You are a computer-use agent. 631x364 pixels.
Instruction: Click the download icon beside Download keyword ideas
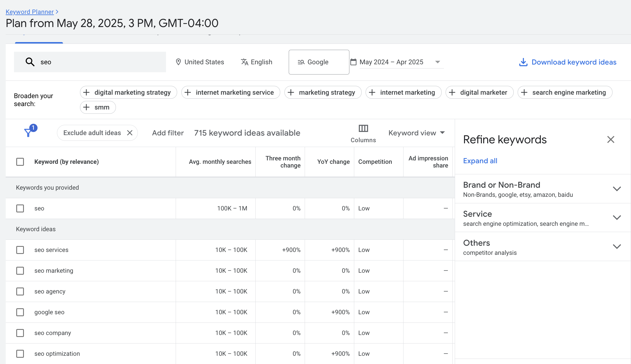tap(523, 62)
